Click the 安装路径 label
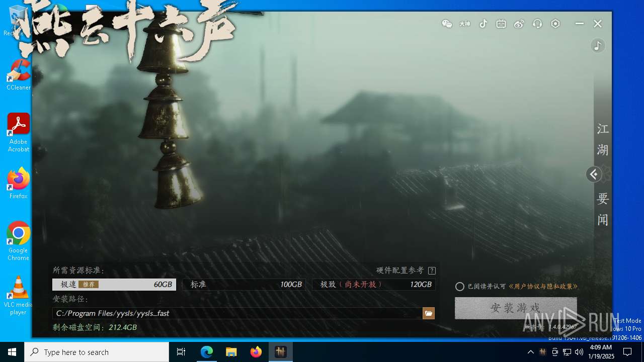The width and height of the screenshot is (644, 362). point(70,299)
